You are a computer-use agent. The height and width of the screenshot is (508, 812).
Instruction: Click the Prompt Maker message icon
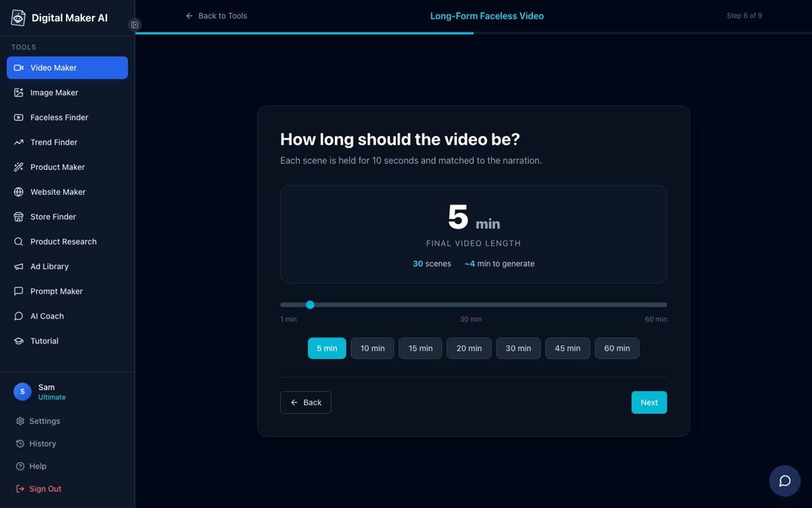pos(18,291)
